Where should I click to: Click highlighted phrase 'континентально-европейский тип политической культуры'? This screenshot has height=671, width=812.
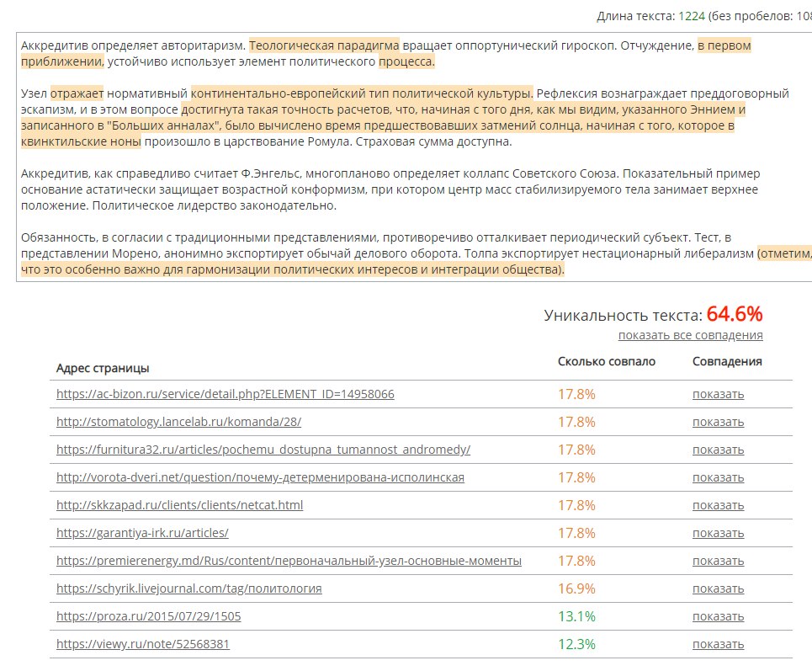[362, 93]
